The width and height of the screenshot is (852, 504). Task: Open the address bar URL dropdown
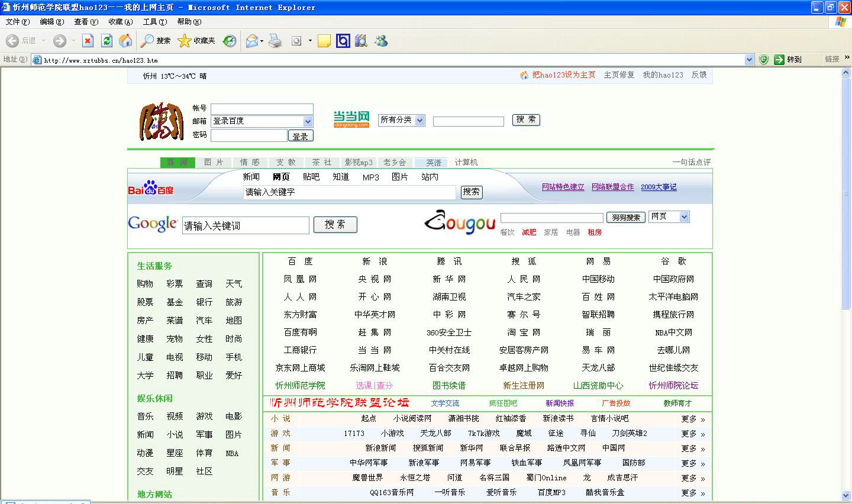pos(749,60)
